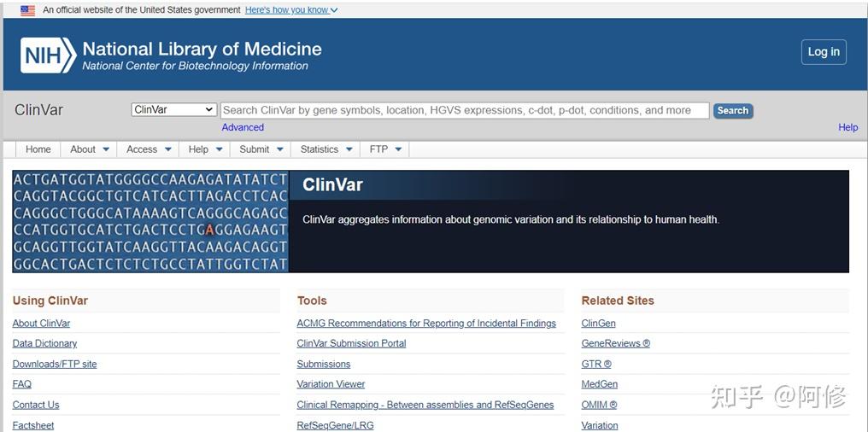The image size is (868, 432).
Task: Open the ClinVar Submission Portal link
Action: point(351,343)
